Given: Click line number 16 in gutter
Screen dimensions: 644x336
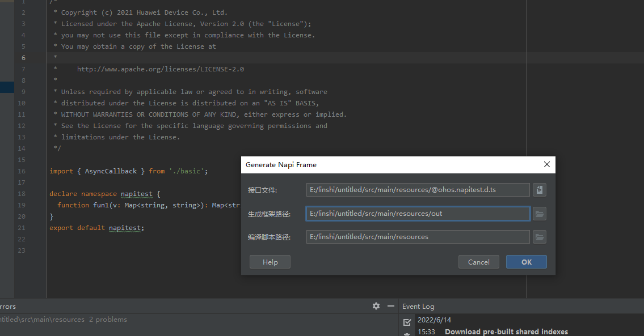Looking at the screenshot, I should (x=22, y=171).
